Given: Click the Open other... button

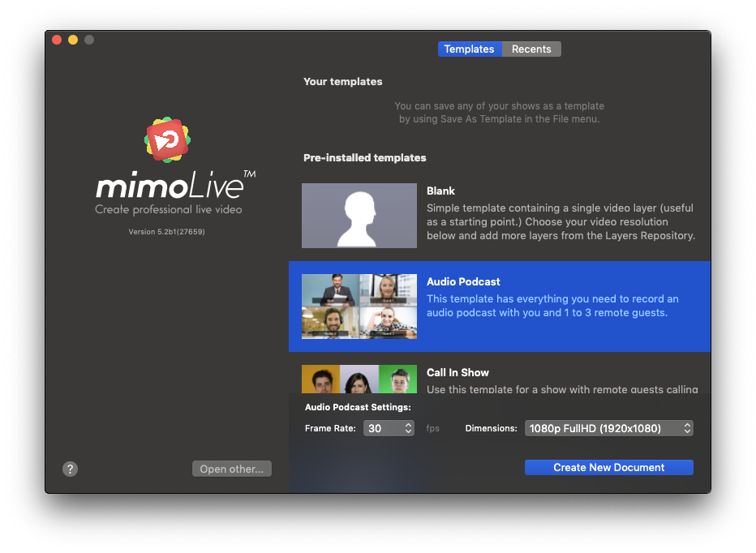Looking at the screenshot, I should [x=232, y=469].
